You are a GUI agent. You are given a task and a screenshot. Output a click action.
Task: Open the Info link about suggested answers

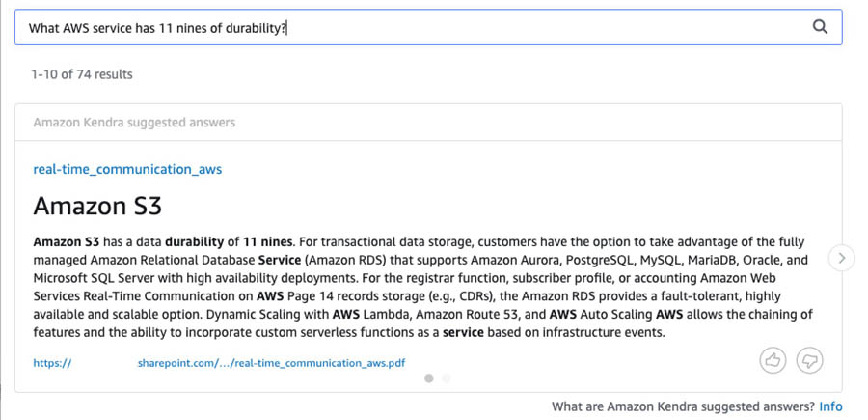pyautogui.click(x=831, y=406)
